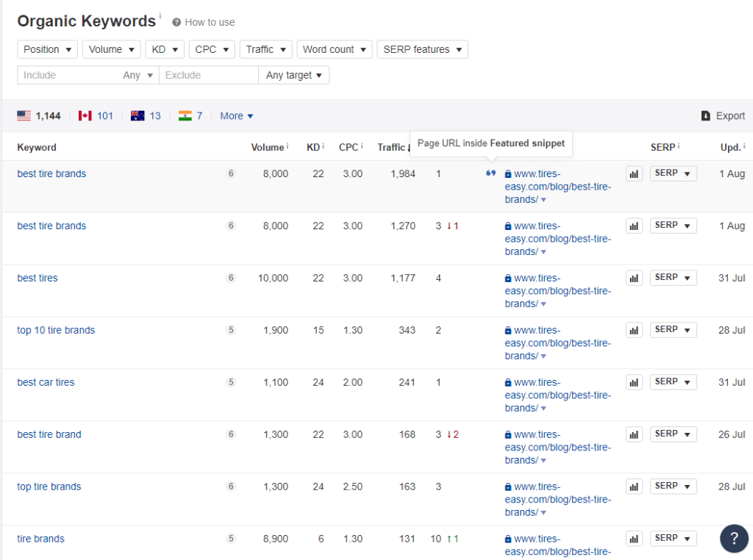The width and height of the screenshot is (753, 560).
Task: Open the Position filter dropdown
Action: (48, 49)
